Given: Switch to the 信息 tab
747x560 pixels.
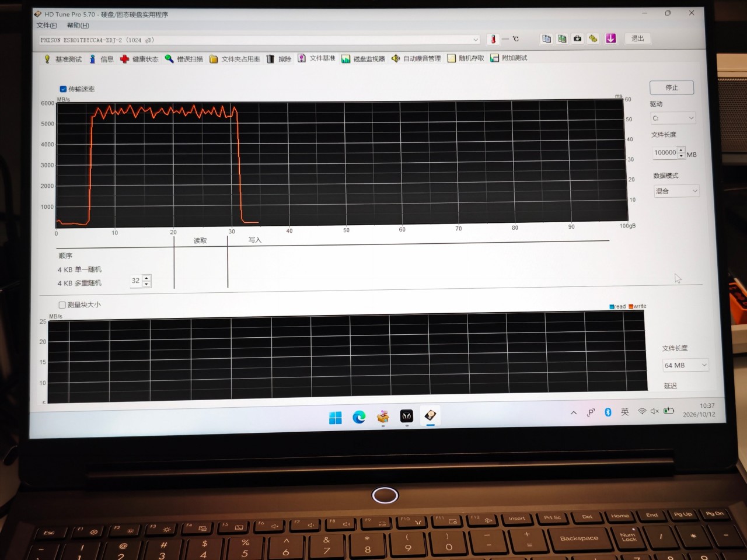Looking at the screenshot, I should pyautogui.click(x=101, y=59).
